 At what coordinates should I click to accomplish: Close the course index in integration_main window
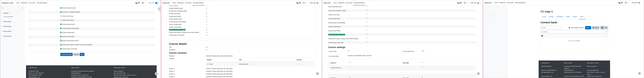[x=2, y=8]
